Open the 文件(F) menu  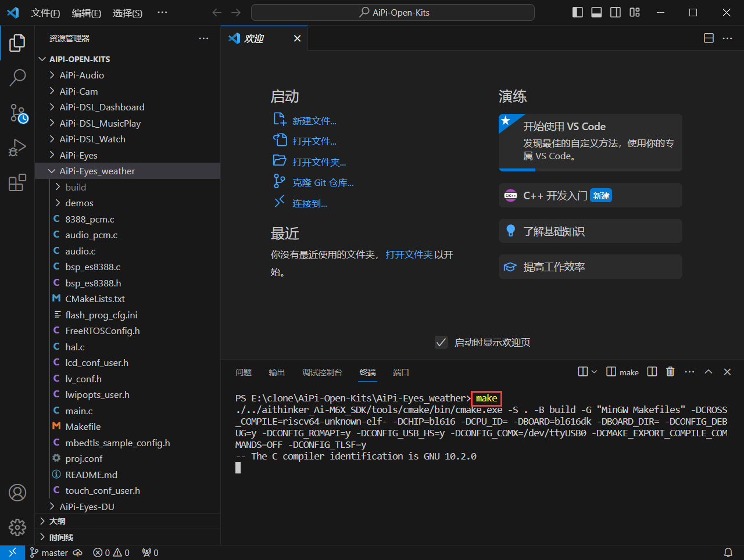click(x=45, y=13)
